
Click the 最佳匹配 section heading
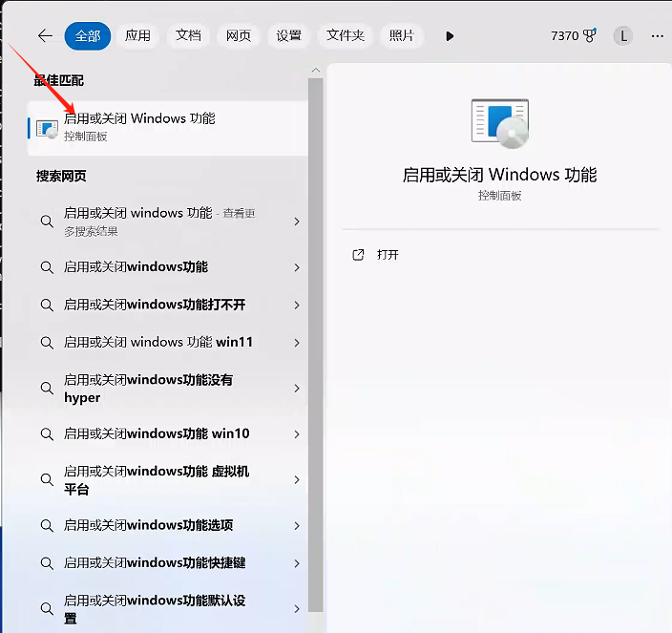tap(59, 80)
